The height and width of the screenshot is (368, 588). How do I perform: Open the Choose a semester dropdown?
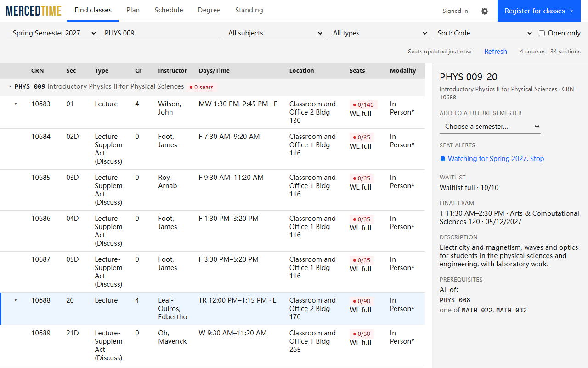(490, 126)
